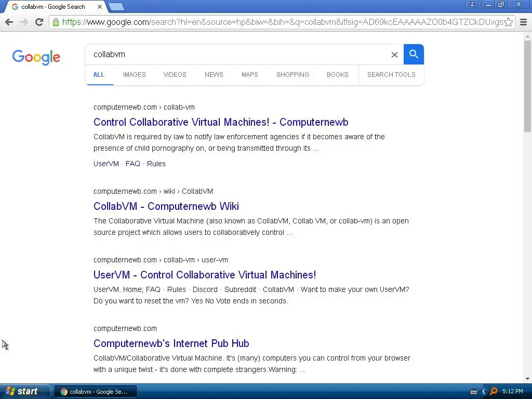Open the SEARCH TOOLS options

coord(391,75)
